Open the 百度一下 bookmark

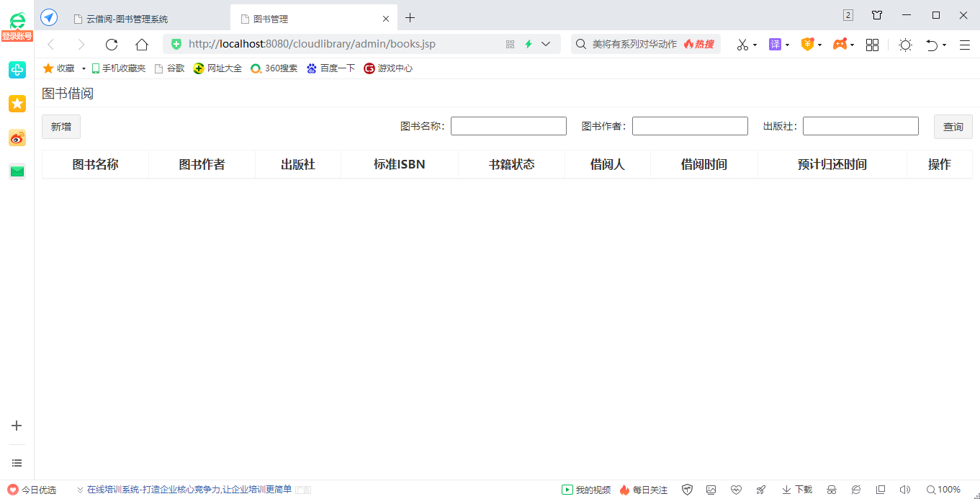tap(331, 68)
